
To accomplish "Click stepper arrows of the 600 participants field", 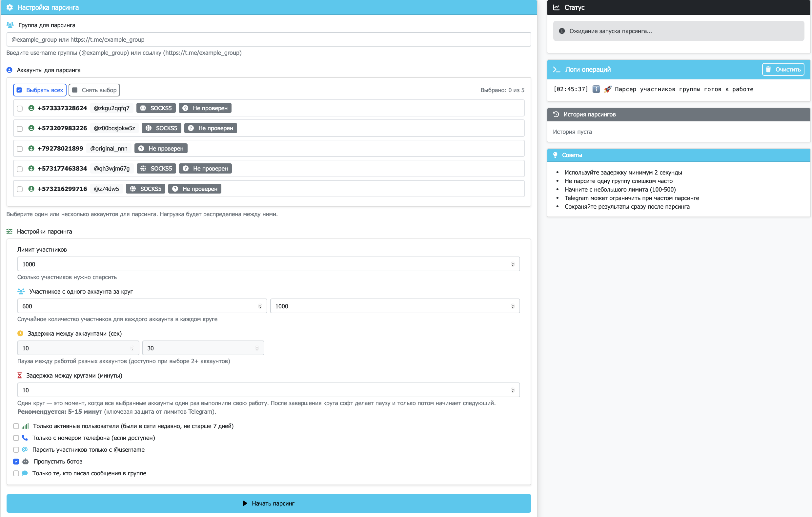I will tap(260, 306).
